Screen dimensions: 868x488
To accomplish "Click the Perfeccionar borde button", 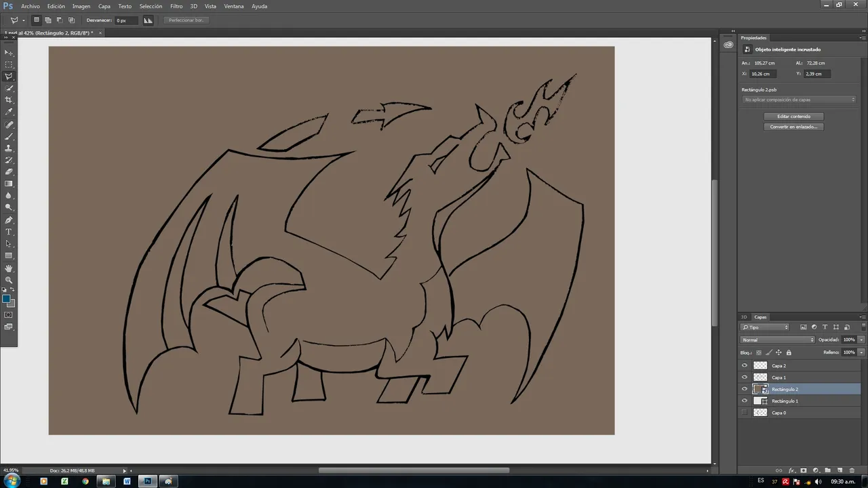I will click(x=186, y=20).
